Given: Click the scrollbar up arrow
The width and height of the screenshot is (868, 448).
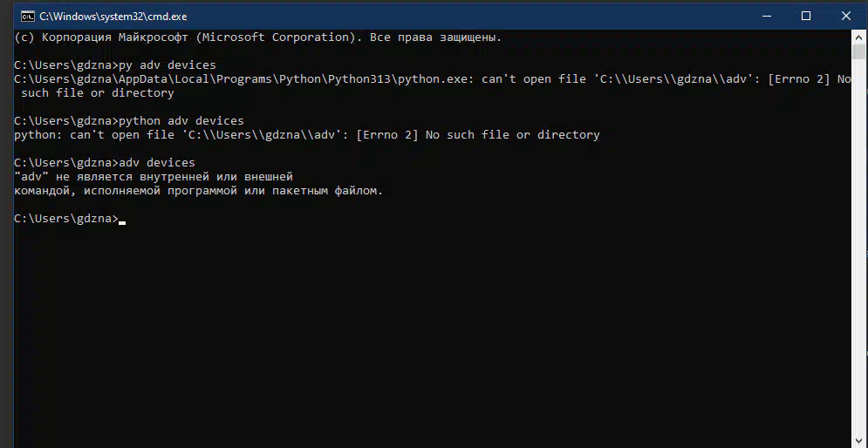Looking at the screenshot, I should [x=858, y=37].
